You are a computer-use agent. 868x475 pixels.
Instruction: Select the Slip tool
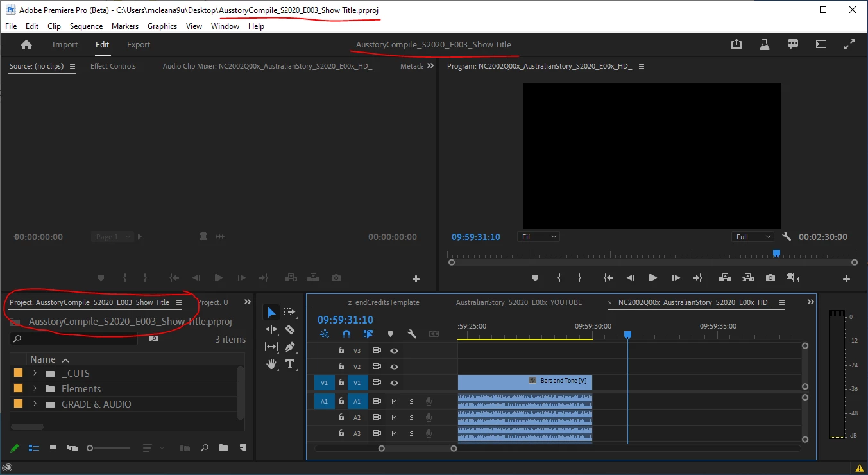coord(271,347)
